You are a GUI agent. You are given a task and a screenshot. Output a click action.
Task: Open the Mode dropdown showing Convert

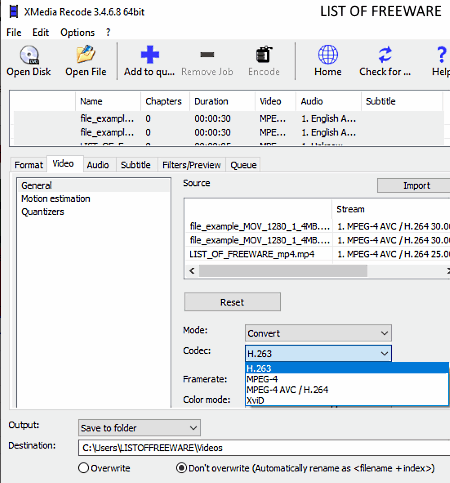pyautogui.click(x=318, y=333)
